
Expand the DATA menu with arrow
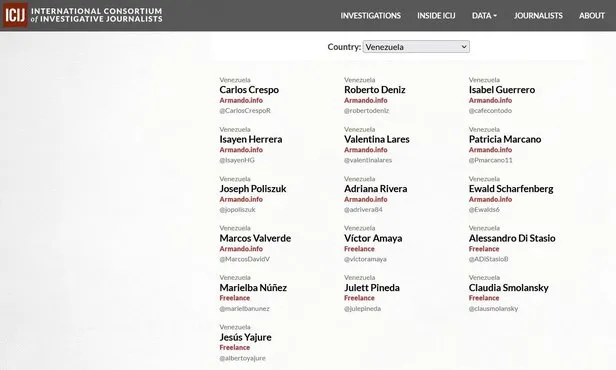click(484, 16)
